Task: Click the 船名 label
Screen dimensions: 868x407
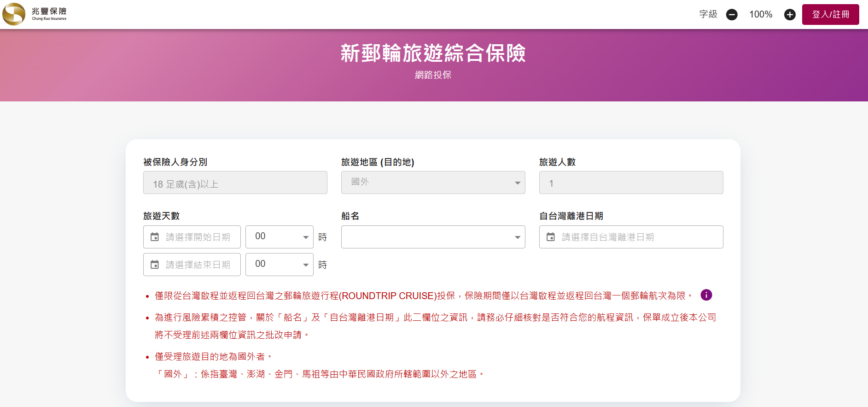Action: [350, 216]
